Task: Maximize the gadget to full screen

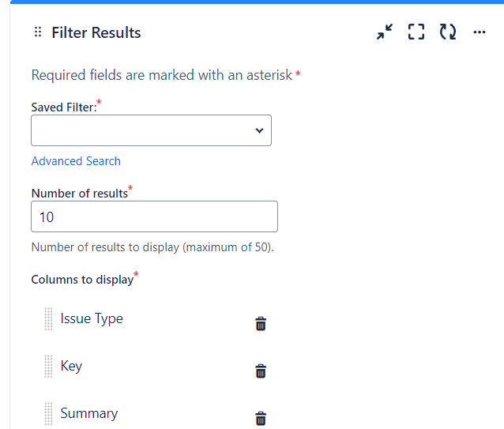Action: tap(416, 32)
